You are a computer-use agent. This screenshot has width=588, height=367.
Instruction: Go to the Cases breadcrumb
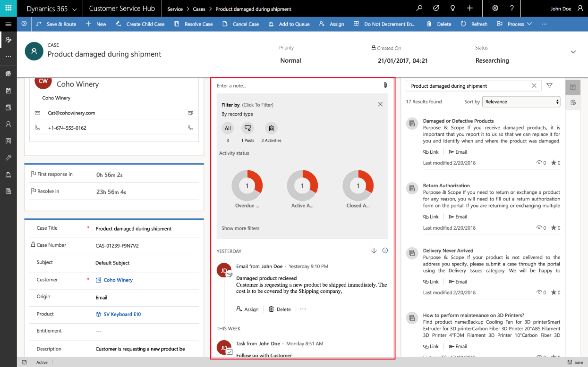tap(199, 9)
